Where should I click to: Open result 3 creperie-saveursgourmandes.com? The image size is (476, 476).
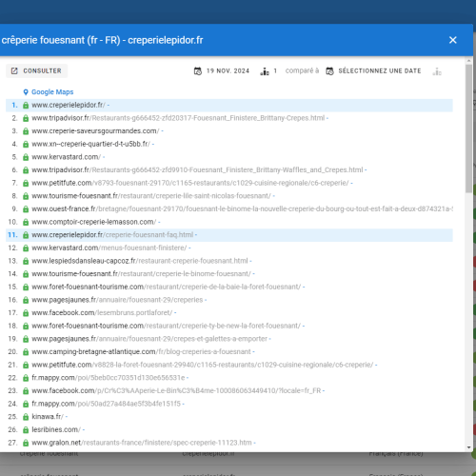point(94,131)
